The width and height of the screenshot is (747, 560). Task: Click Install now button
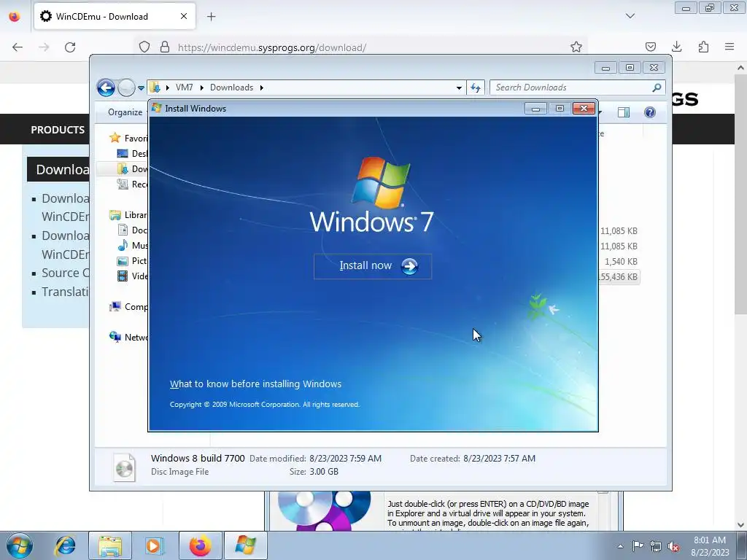point(373,266)
